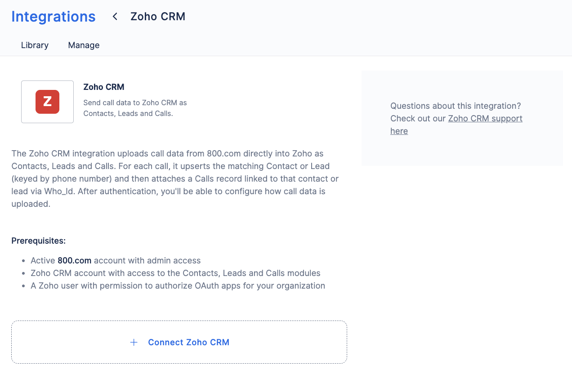This screenshot has height=392, width=572.
Task: Select the "Send call data" card description
Action: pyautogui.click(x=135, y=108)
